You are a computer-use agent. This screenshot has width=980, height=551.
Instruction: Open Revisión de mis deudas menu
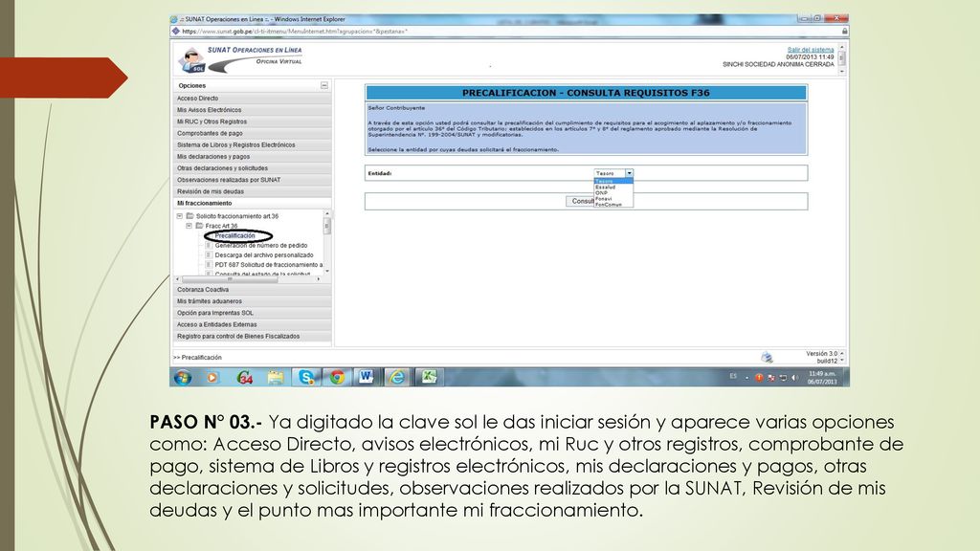[253, 191]
